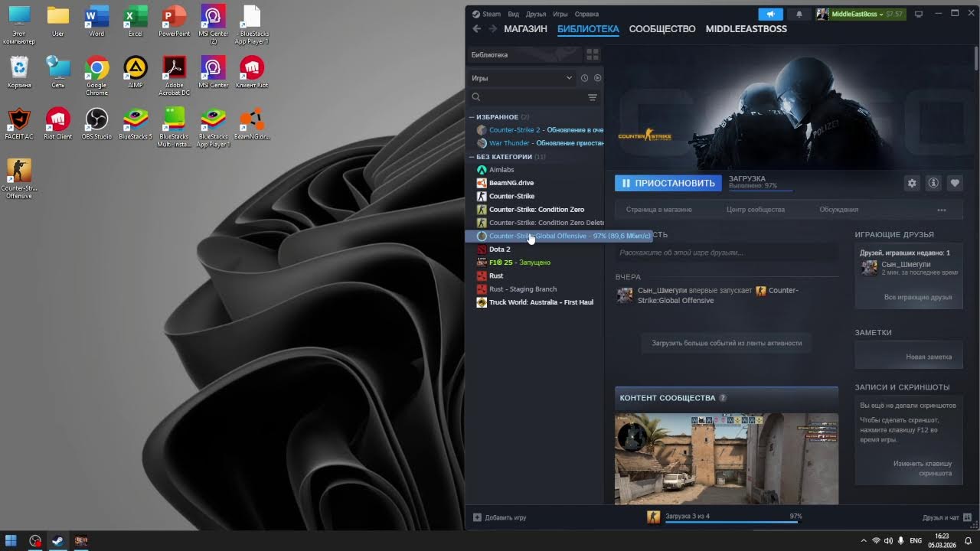Image resolution: width=980 pixels, height=551 pixels.
Task: Open Steam notifications bell
Action: (x=799, y=14)
